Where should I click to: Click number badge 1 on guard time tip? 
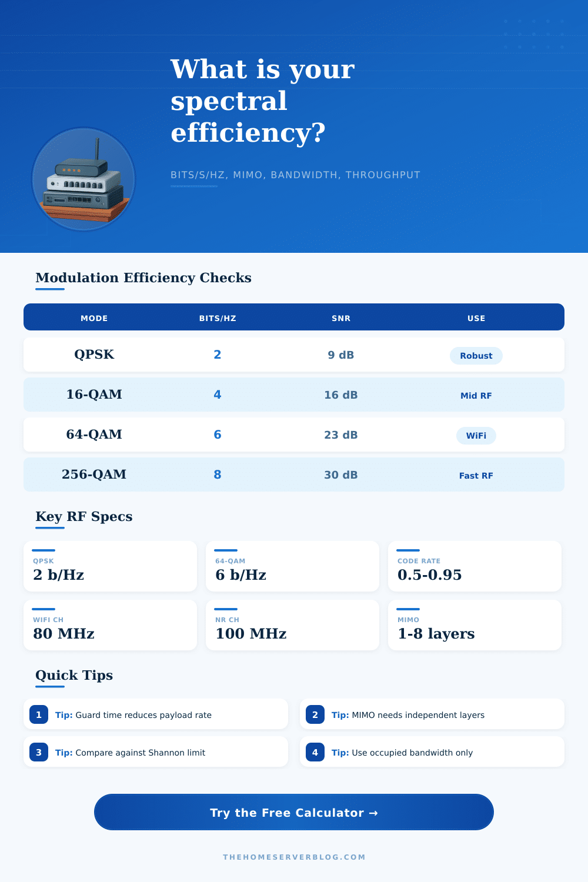[39, 714]
